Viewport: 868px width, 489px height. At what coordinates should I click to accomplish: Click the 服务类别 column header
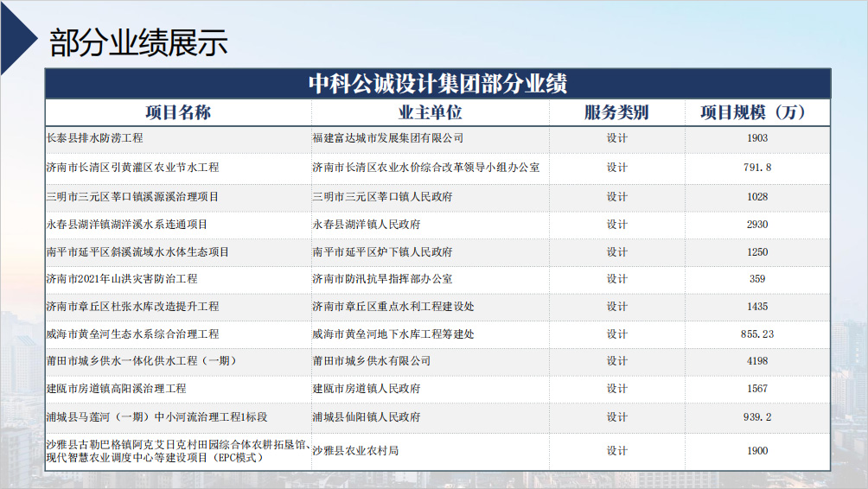tap(616, 112)
